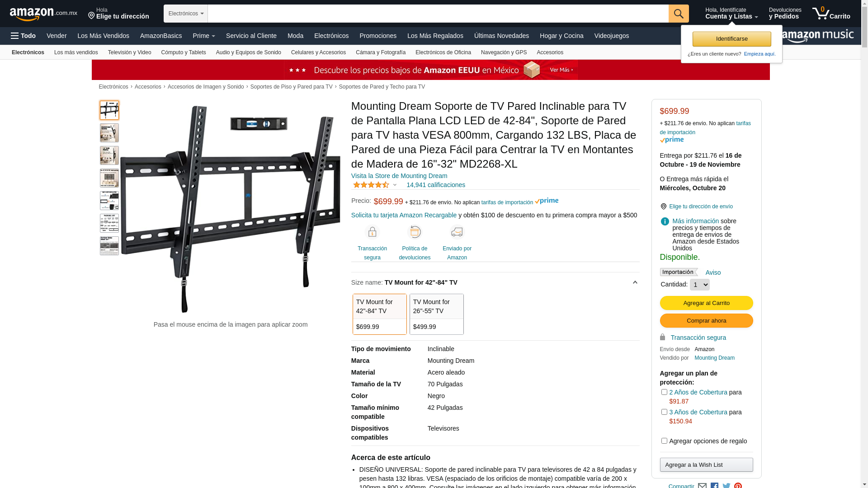
Task: Enable Agregar opciones de regalo checkbox
Action: (x=664, y=441)
